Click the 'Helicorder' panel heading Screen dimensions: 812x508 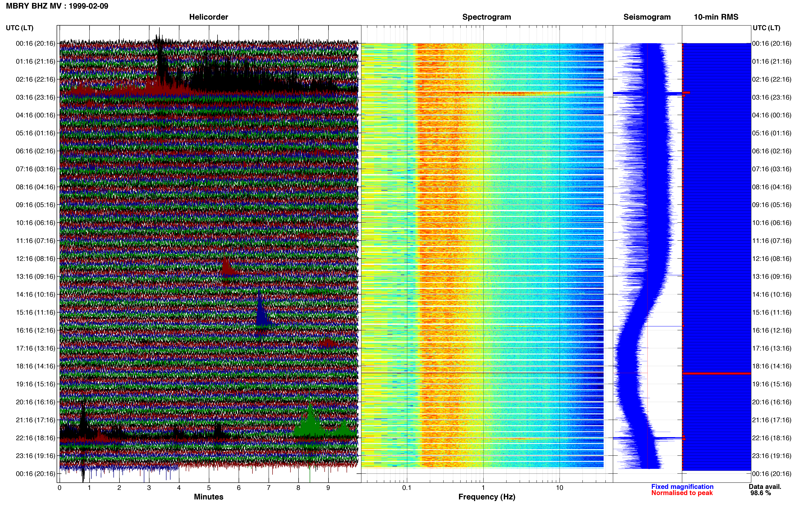(x=209, y=17)
